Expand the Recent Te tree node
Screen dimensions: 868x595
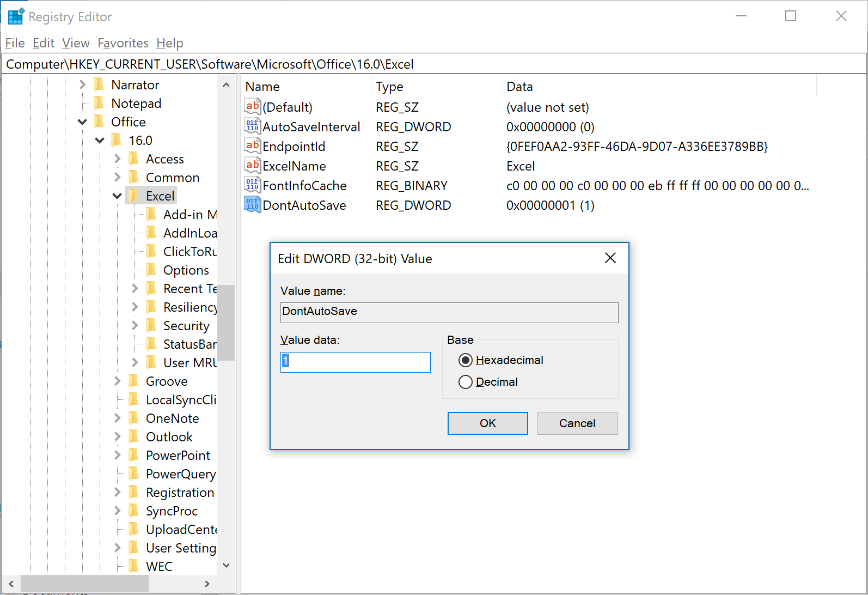tap(135, 288)
